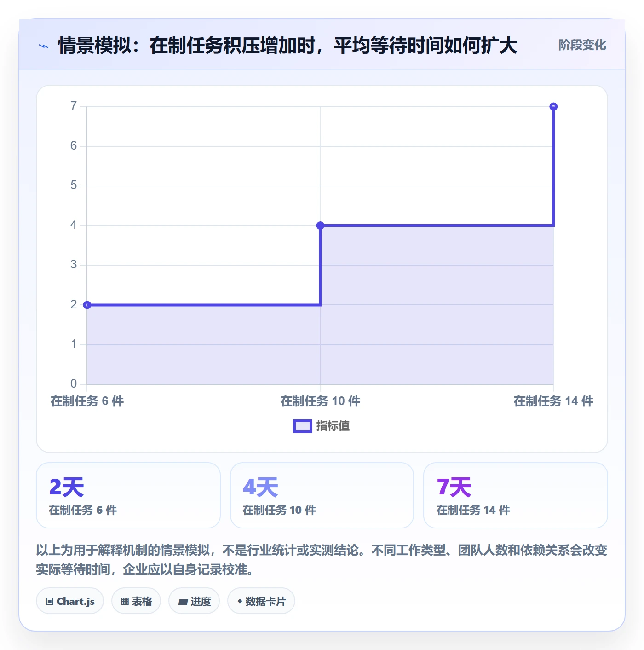Click the 在制任务 14 件 caption under 7天
The width and height of the screenshot is (644, 650).
[x=473, y=510]
